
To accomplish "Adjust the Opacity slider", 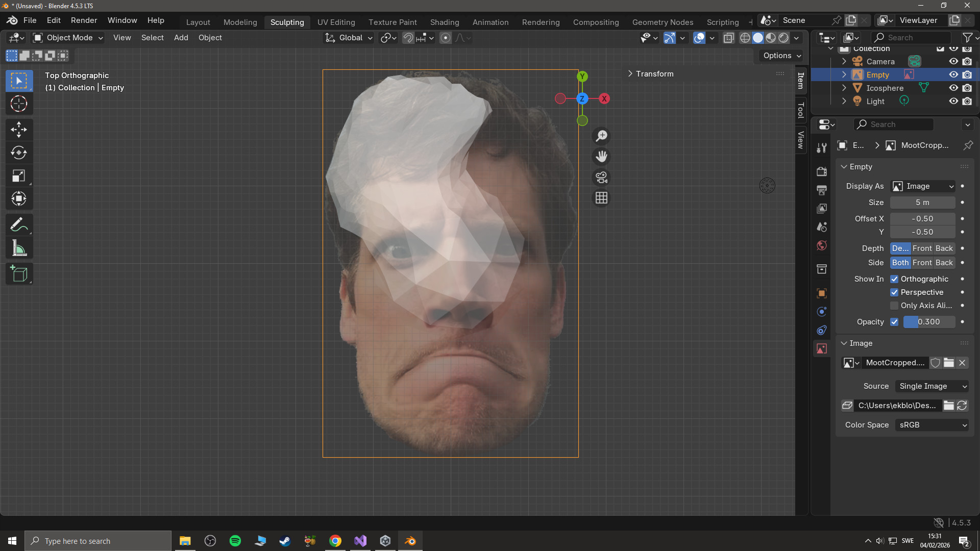I will [x=929, y=322].
